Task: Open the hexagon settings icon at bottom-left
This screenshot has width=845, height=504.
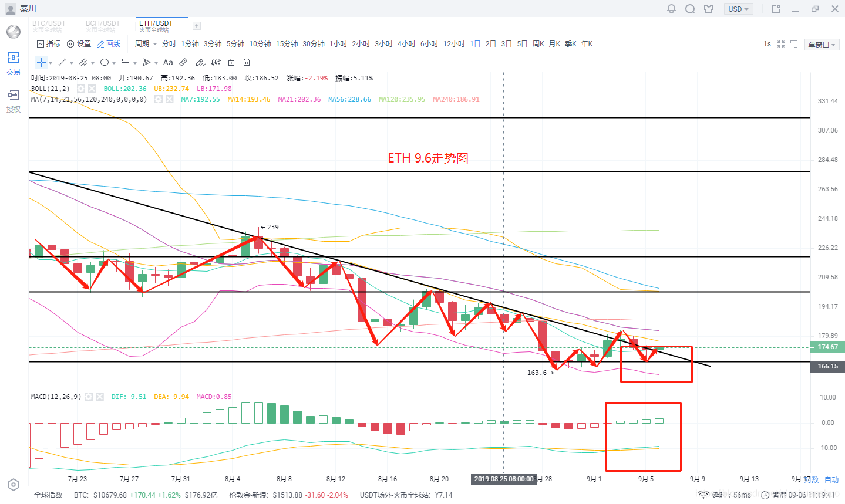Action: (14, 485)
